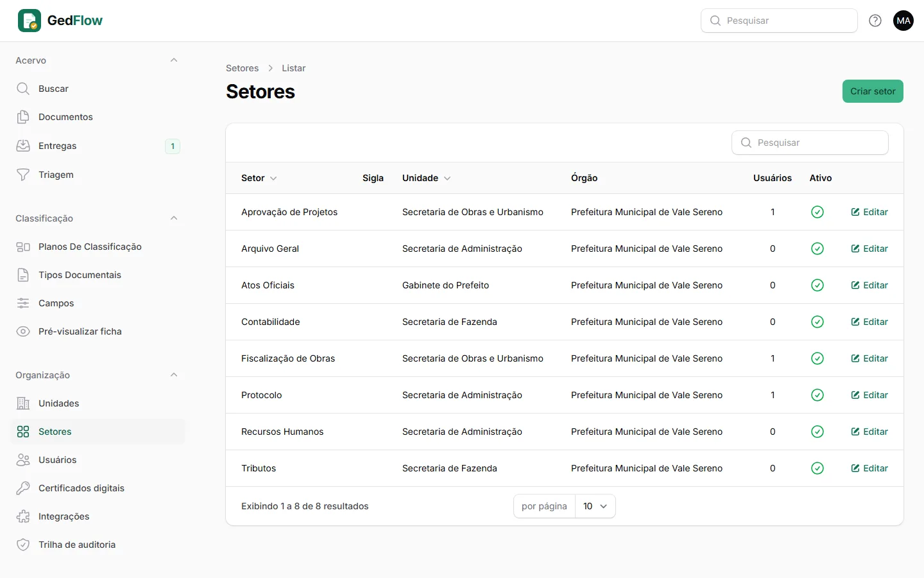Click the Integrações puzzle icon

pos(23,516)
